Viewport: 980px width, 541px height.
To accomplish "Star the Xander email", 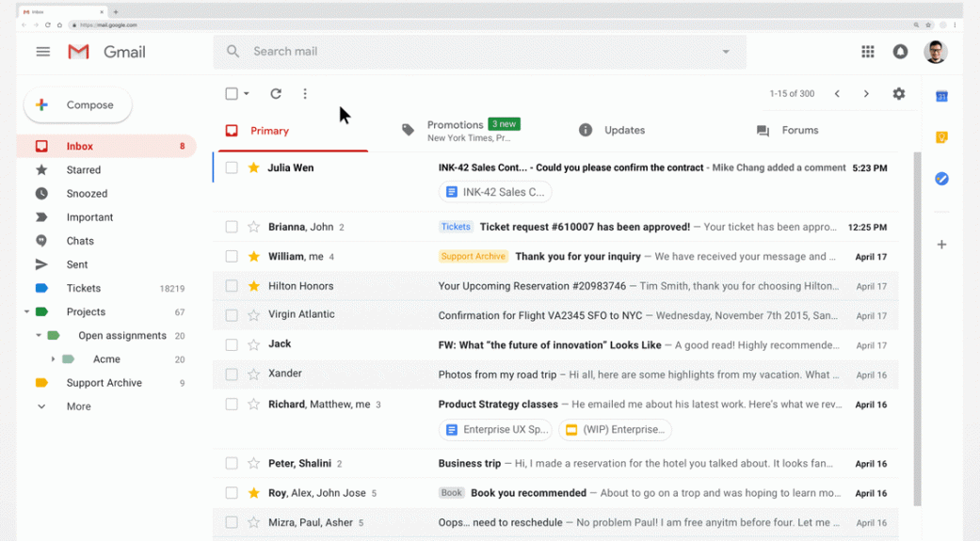I will 254,374.
